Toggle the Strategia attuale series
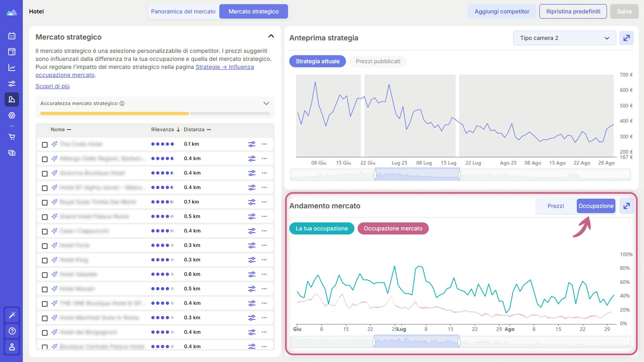Screen dimensions: 644x362 point(317,61)
